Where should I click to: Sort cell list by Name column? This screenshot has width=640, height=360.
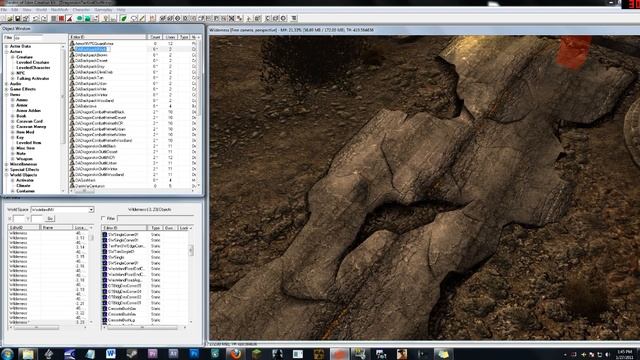tap(56, 228)
